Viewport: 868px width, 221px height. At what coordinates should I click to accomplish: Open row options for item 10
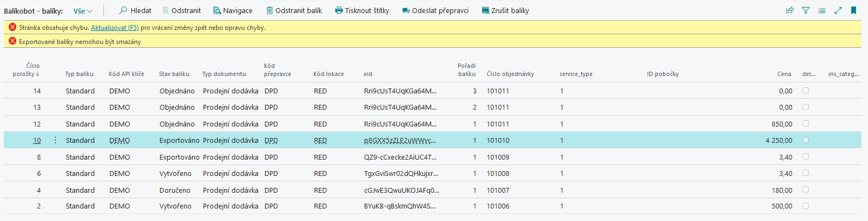point(56,140)
